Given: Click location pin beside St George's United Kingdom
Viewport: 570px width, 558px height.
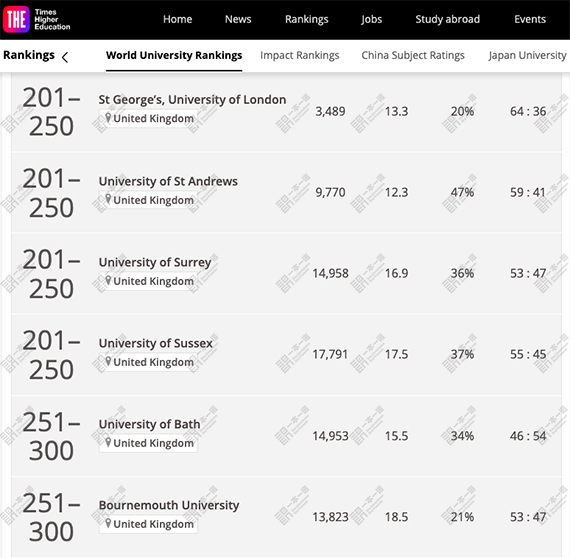Looking at the screenshot, I should coord(108,118).
